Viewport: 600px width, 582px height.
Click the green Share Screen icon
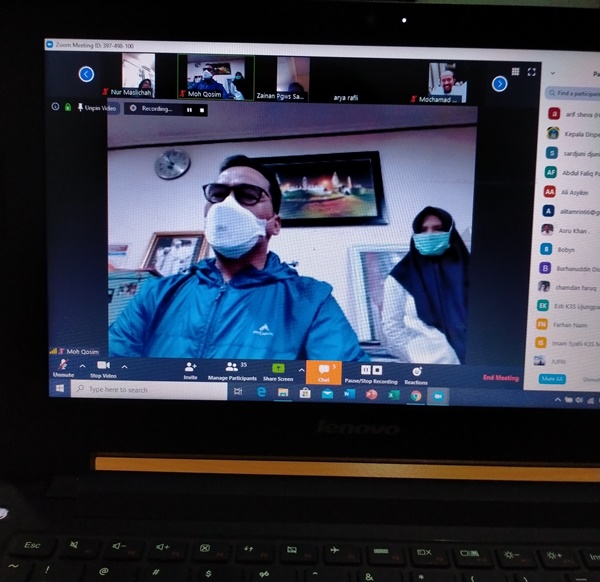point(278,369)
